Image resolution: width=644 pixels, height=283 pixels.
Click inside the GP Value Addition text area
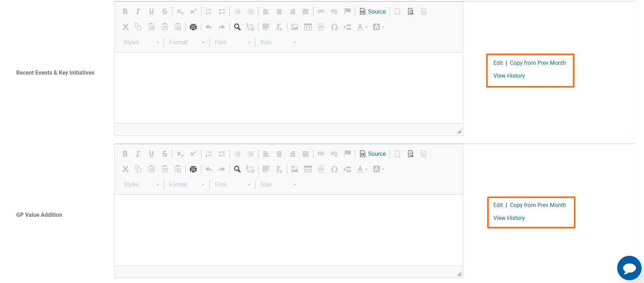pos(288,230)
